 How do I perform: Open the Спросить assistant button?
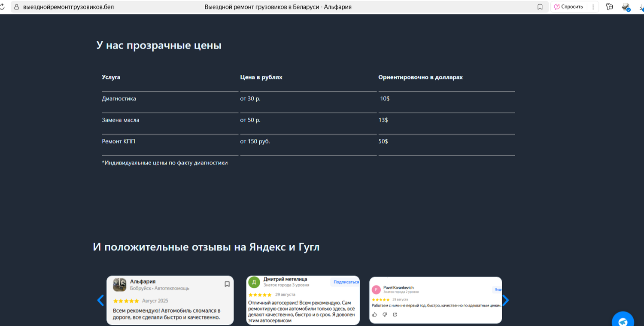[x=568, y=7]
